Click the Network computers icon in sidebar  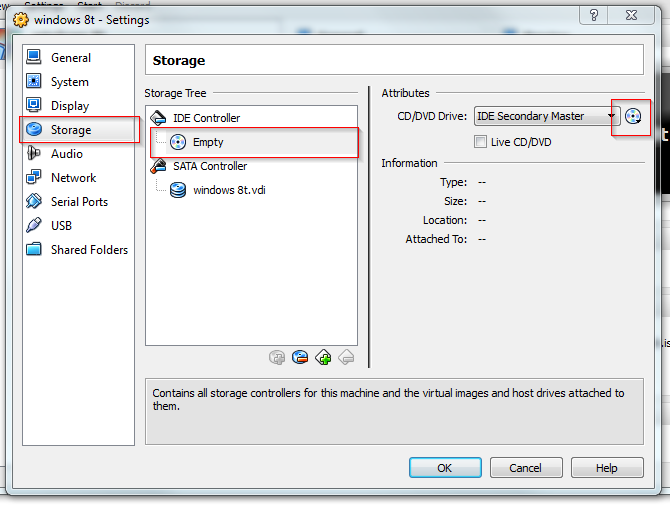[x=34, y=177]
